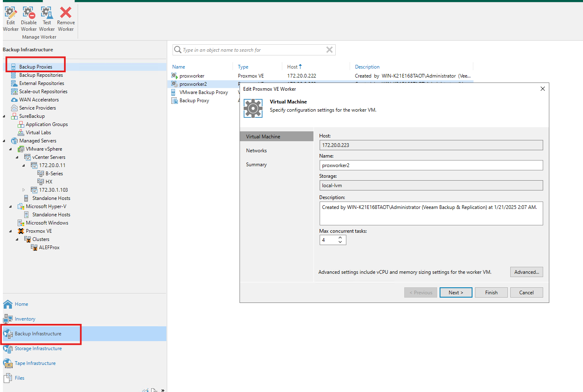Sort list by Description column
The height and width of the screenshot is (392, 583).
[x=367, y=67]
